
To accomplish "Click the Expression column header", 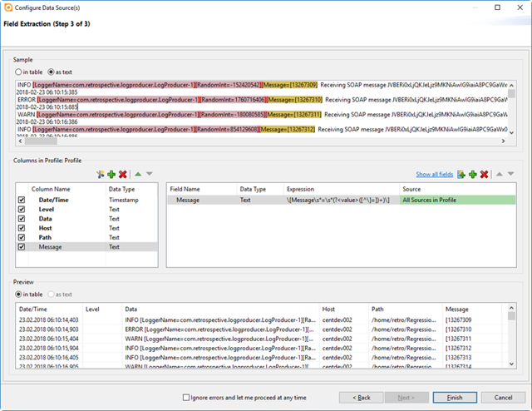I will pos(342,189).
